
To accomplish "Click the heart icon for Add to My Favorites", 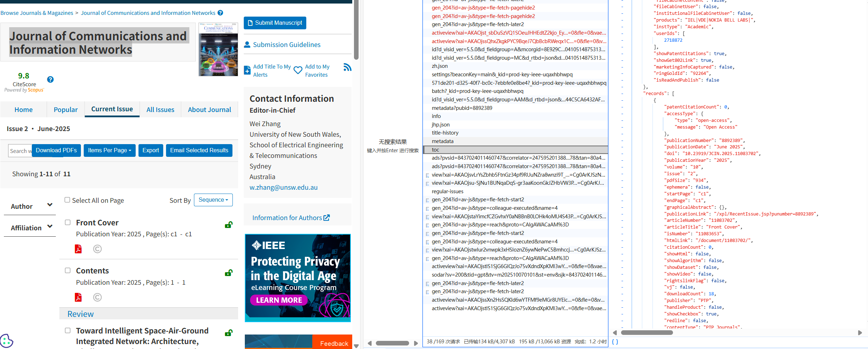I will (298, 70).
